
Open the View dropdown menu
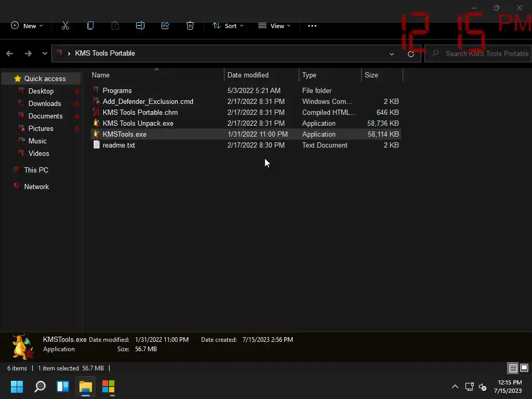click(x=274, y=26)
